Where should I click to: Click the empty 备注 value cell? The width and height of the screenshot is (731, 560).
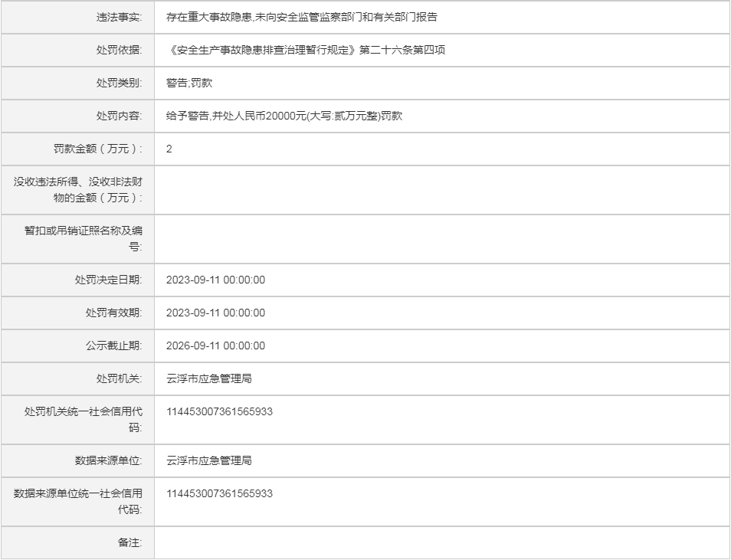click(441, 542)
